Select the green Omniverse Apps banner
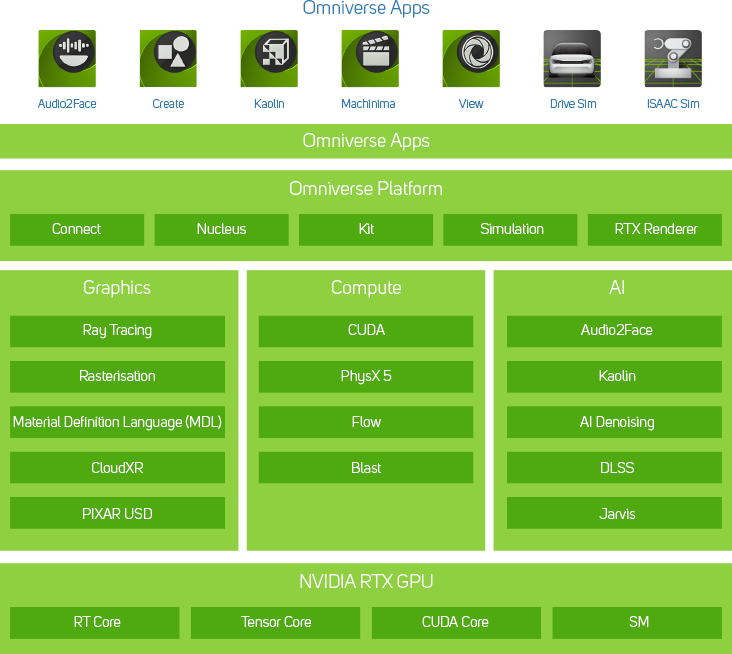This screenshot has width=732, height=654. [366, 141]
